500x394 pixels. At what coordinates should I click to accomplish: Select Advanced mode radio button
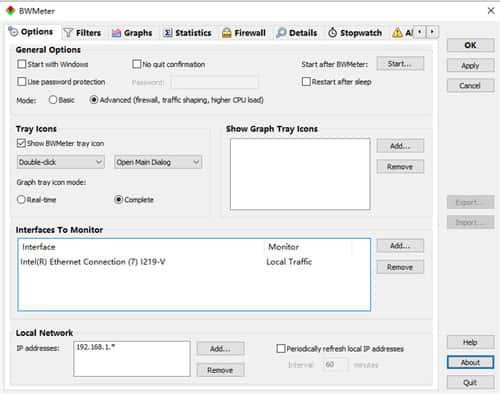pyautogui.click(x=94, y=100)
